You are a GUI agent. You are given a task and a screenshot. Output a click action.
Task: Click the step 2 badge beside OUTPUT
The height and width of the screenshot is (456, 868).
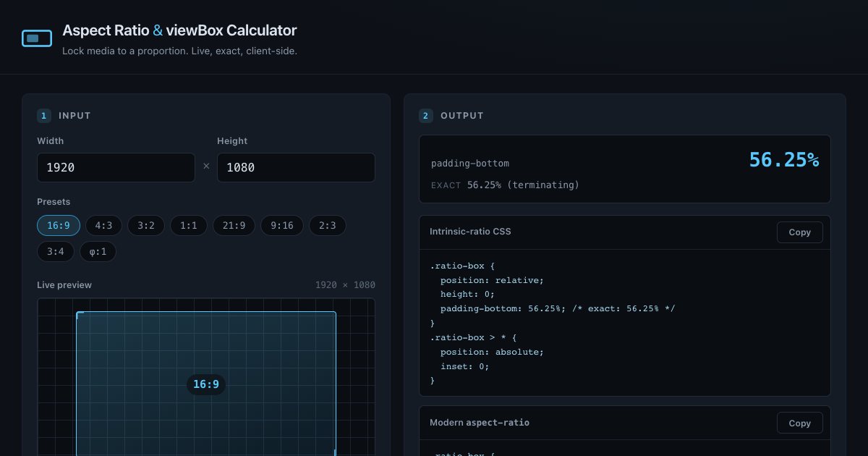click(x=426, y=116)
